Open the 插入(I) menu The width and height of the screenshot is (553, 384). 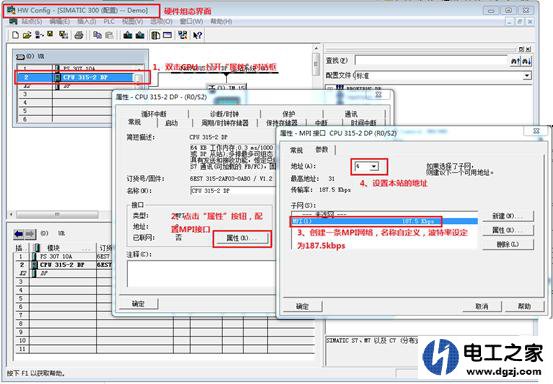[x=86, y=22]
